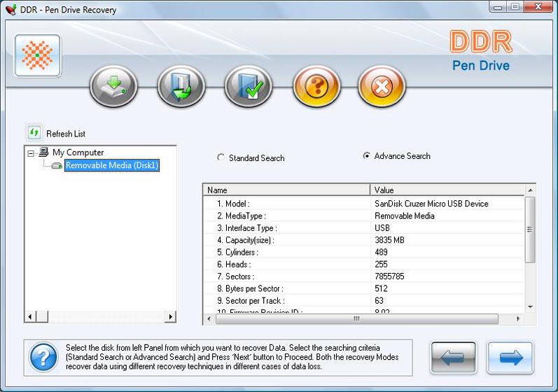Click the blue question mark info icon
Image resolution: width=558 pixels, height=392 pixels.
[x=43, y=357]
